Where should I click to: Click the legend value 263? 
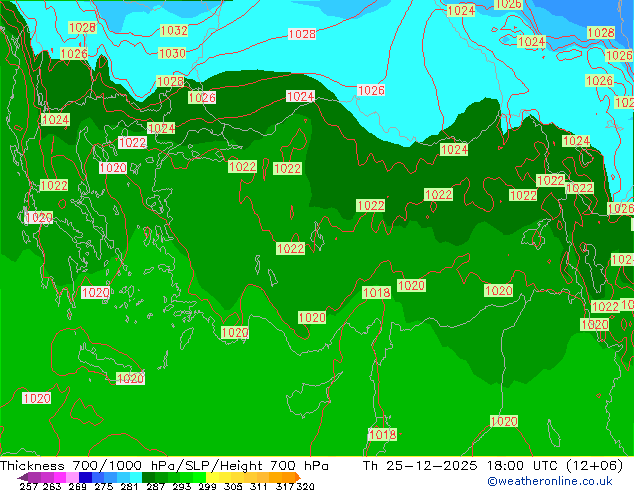[52, 486]
